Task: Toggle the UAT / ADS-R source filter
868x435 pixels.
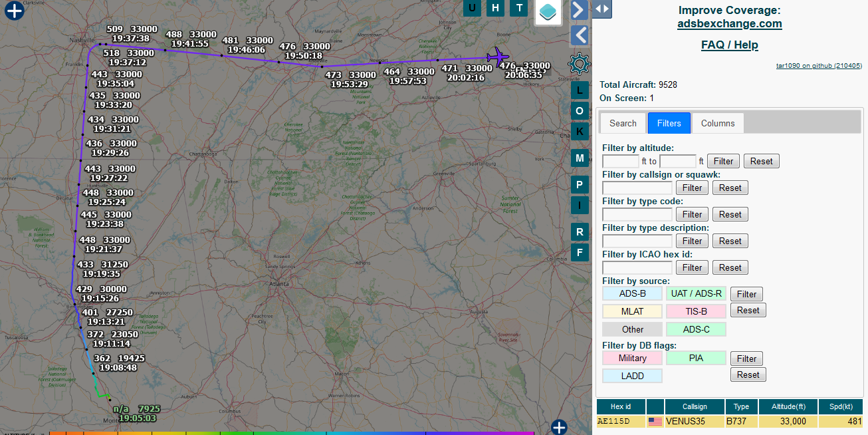Action: 696,293
